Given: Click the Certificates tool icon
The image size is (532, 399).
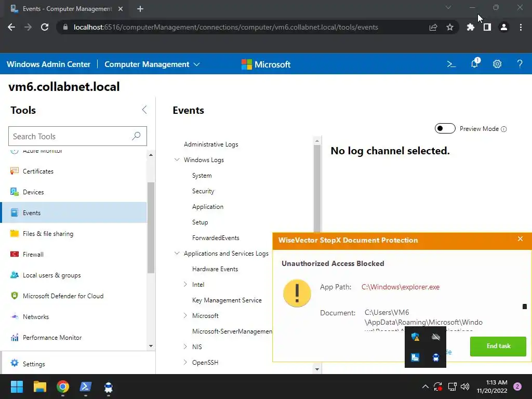Looking at the screenshot, I should click(14, 171).
